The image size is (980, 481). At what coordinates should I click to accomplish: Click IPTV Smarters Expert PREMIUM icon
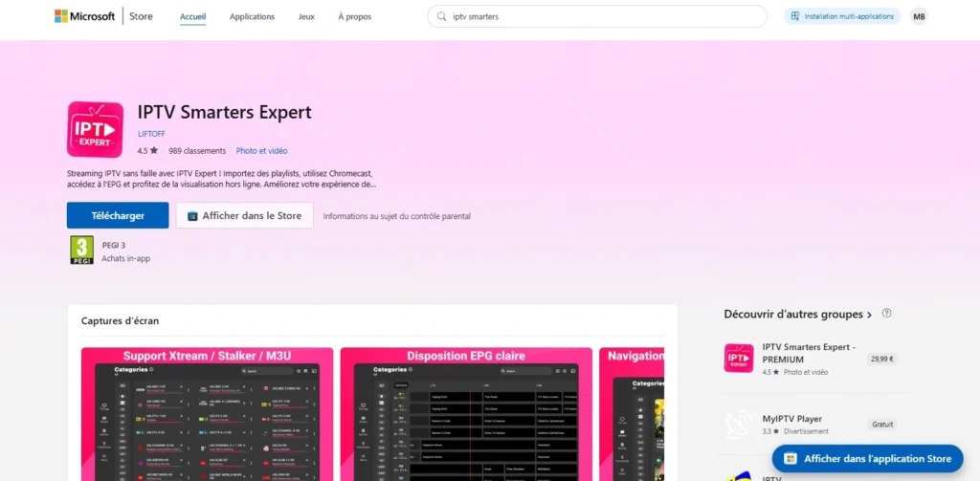click(x=739, y=358)
